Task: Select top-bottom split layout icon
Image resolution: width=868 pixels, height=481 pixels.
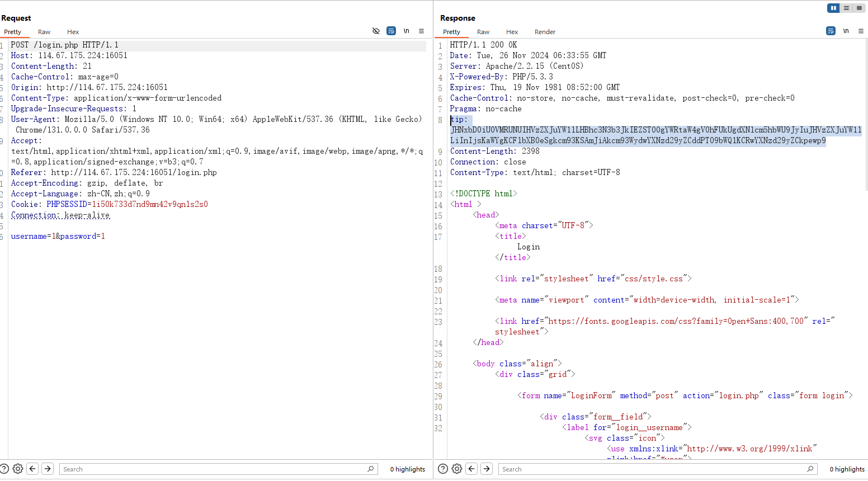Action: (846, 8)
